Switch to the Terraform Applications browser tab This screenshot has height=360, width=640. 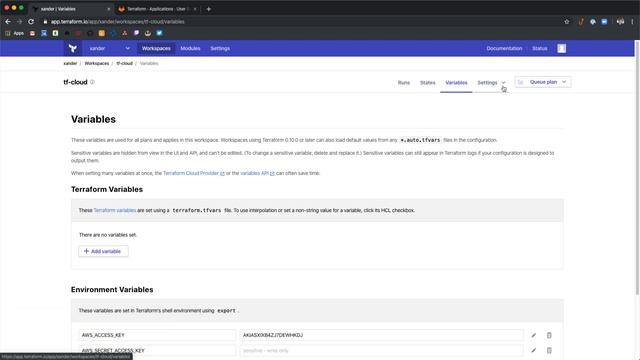point(157,9)
